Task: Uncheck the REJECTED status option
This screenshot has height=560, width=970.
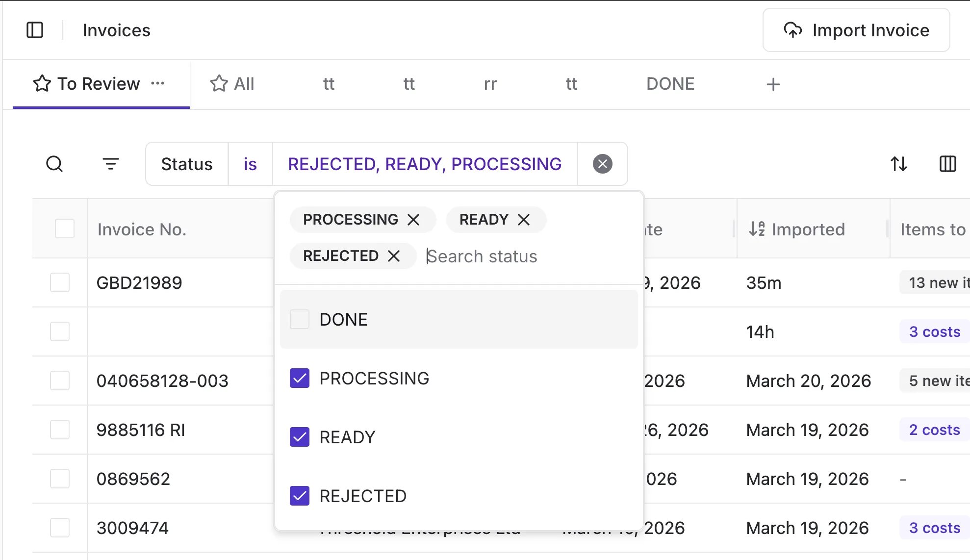Action: (x=300, y=496)
